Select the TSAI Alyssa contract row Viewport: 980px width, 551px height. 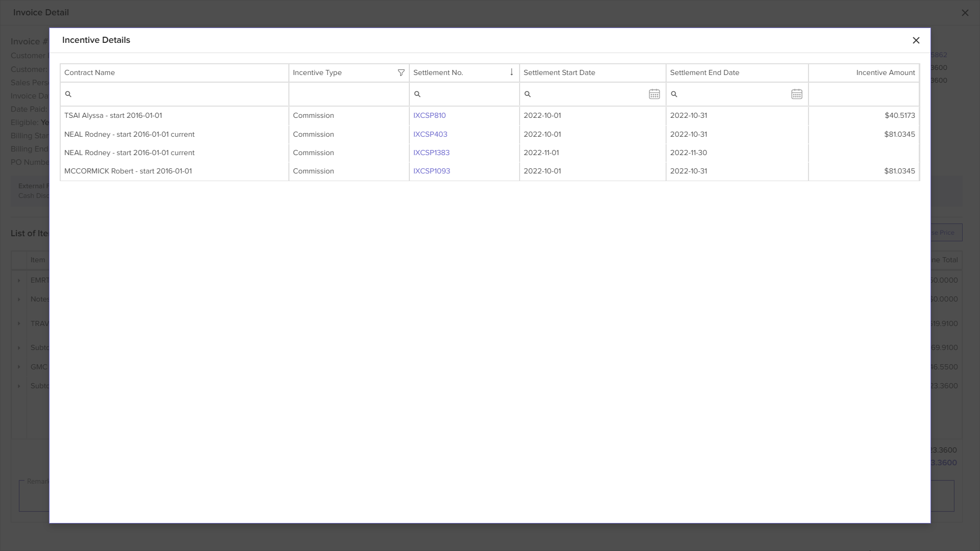[113, 116]
